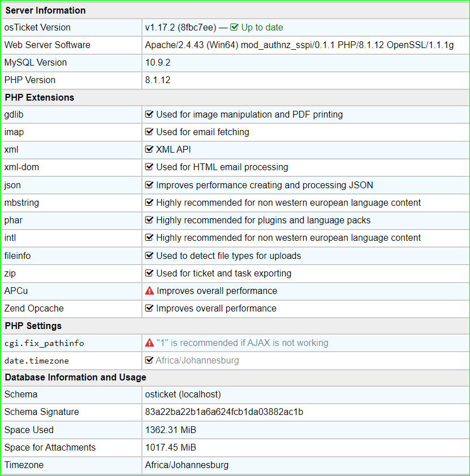The height and width of the screenshot is (476, 470).
Task: Click the fileinfo extension check icon
Action: click(x=149, y=256)
